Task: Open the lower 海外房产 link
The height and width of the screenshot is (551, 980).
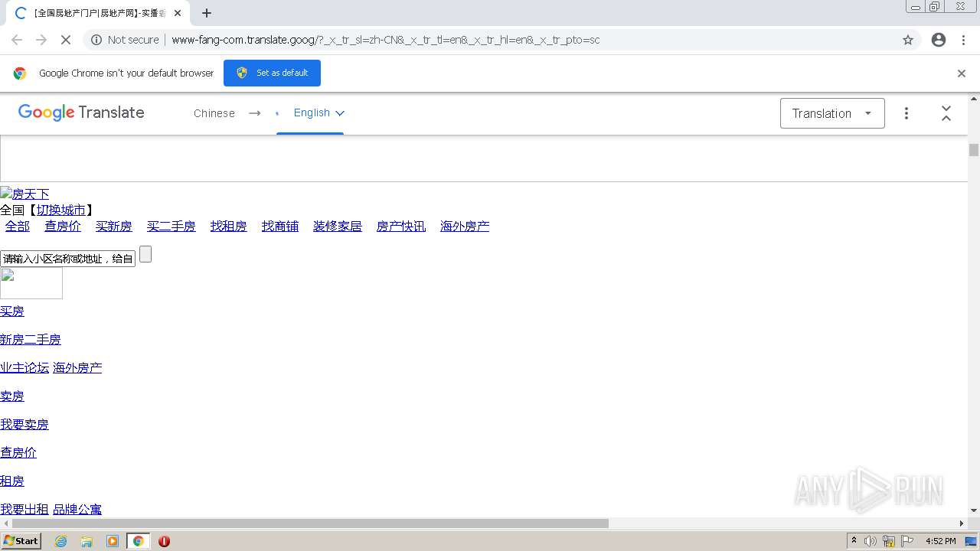Action: [77, 368]
